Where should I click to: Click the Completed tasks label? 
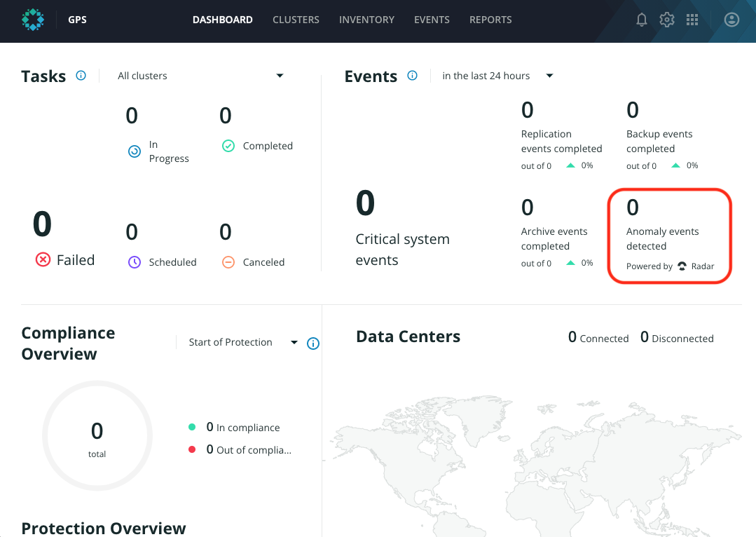pyautogui.click(x=268, y=146)
